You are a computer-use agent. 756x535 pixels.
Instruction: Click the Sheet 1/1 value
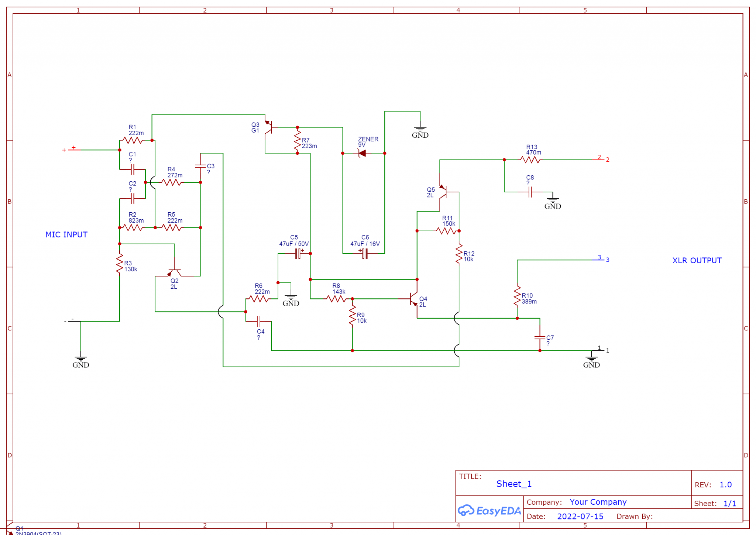tap(730, 504)
